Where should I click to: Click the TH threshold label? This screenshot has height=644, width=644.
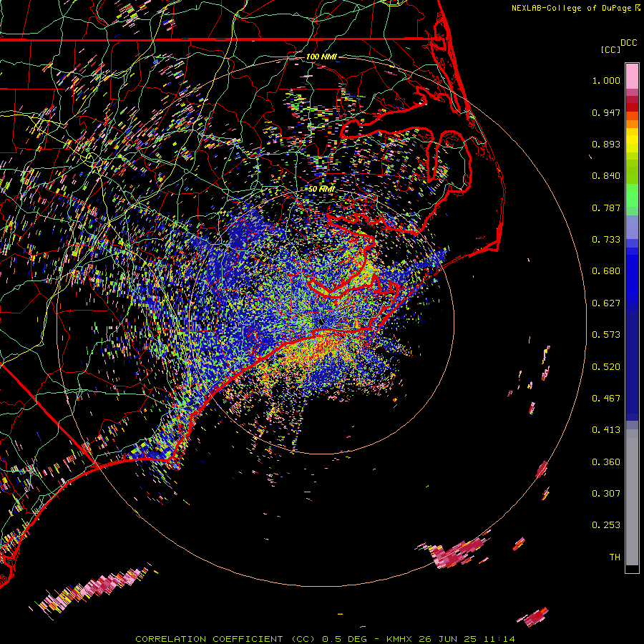click(615, 557)
